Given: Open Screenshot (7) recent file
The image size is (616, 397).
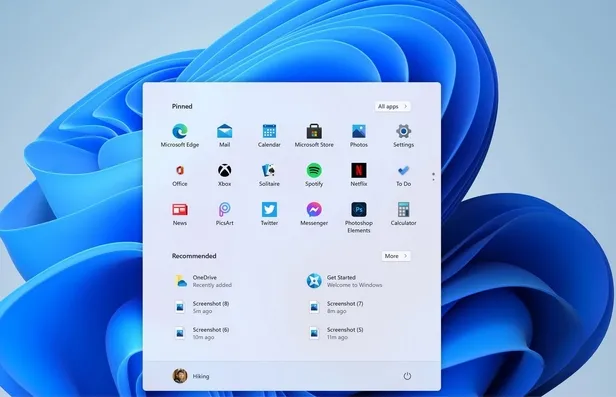Looking at the screenshot, I should point(336,307).
